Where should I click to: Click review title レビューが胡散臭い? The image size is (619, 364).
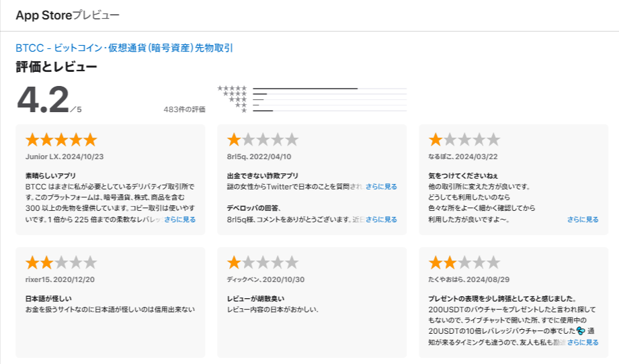pos(255,299)
